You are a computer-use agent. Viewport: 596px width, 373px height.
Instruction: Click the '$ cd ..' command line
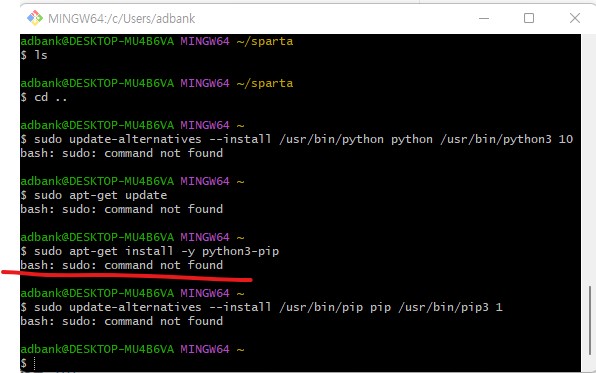click(x=44, y=97)
